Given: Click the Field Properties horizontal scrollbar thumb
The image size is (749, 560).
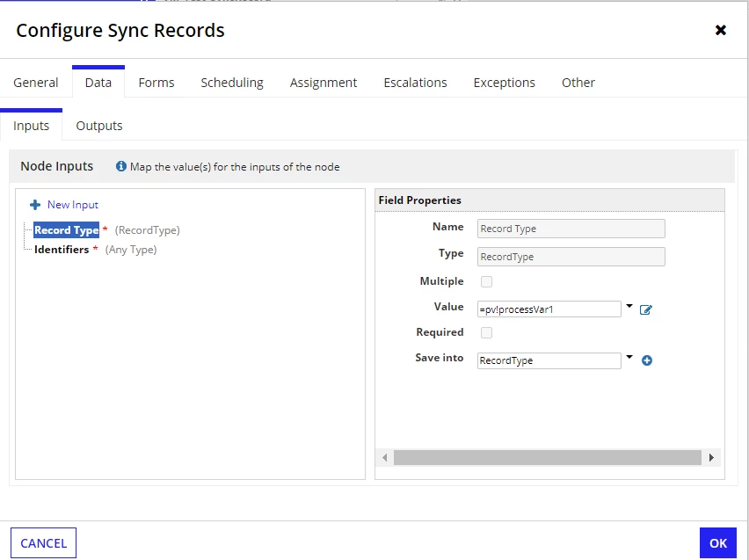Looking at the screenshot, I should click(x=547, y=457).
